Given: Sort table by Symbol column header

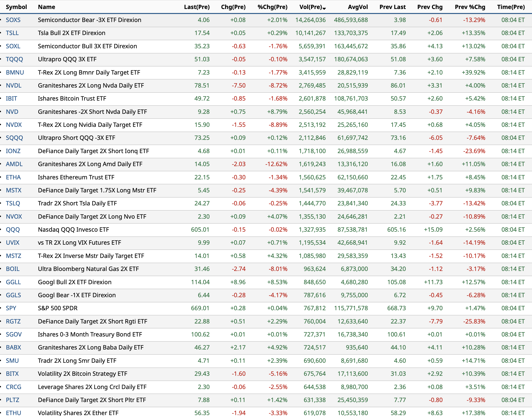Looking at the screenshot, I should pos(16,7).
